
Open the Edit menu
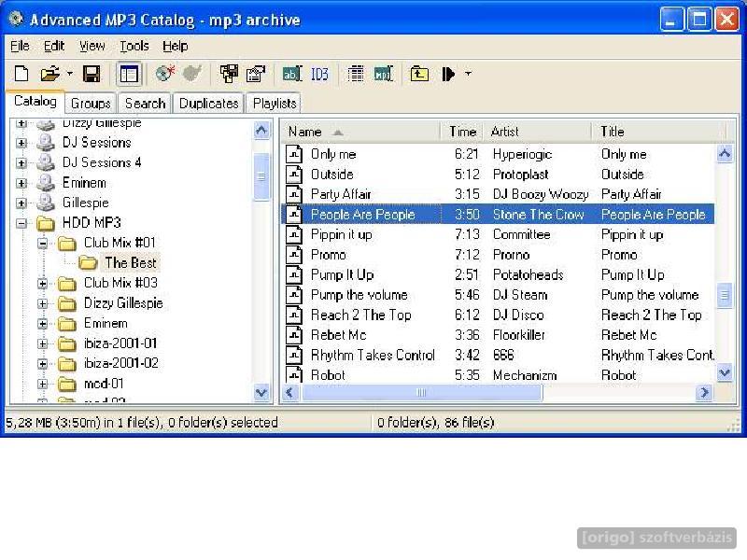(x=54, y=46)
